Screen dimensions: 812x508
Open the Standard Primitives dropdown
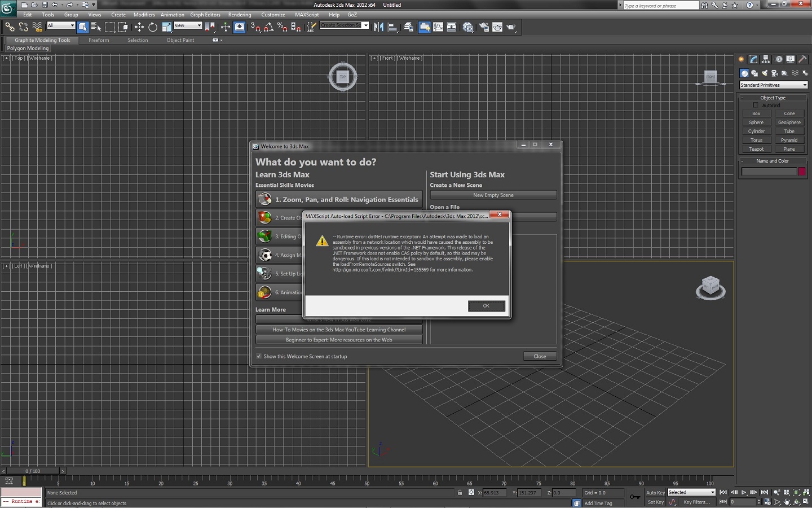[774, 85]
